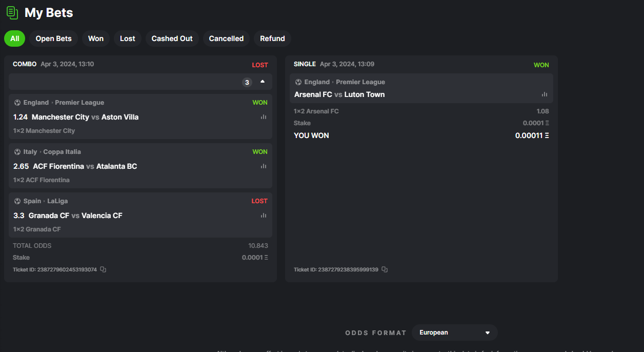Click the single bet date Apr 3, 2024, 13:09

347,64
